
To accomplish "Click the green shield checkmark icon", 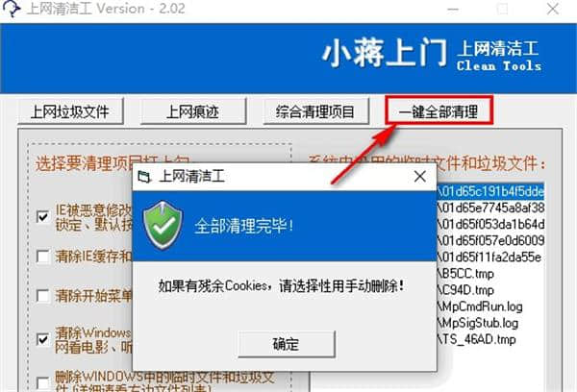I will [163, 225].
